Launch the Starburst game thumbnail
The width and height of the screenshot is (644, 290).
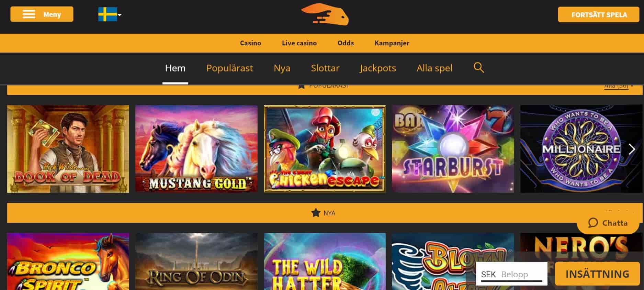click(453, 149)
